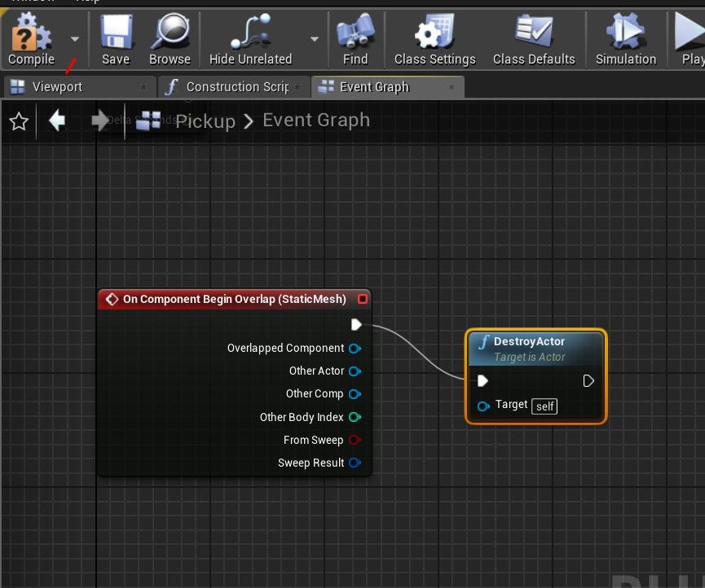Click the From Sweep boolean pin

tap(355, 440)
